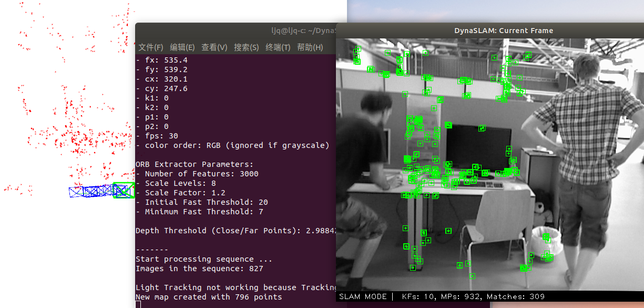This screenshot has width=644, height=308.
Task: Click 'ORB Extractor Parameters:' heading
Action: coord(195,164)
